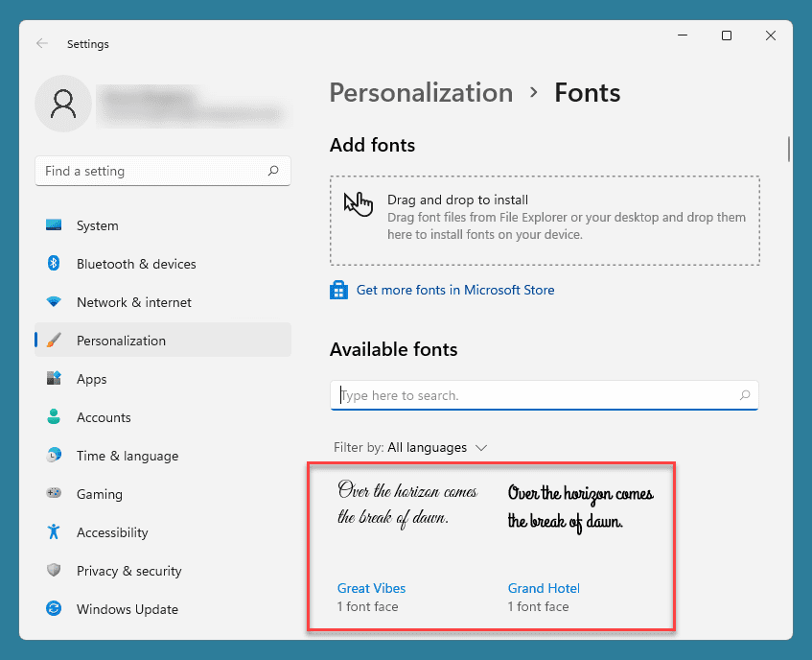
Task: Click the Privacy shield icon
Action: (54, 570)
